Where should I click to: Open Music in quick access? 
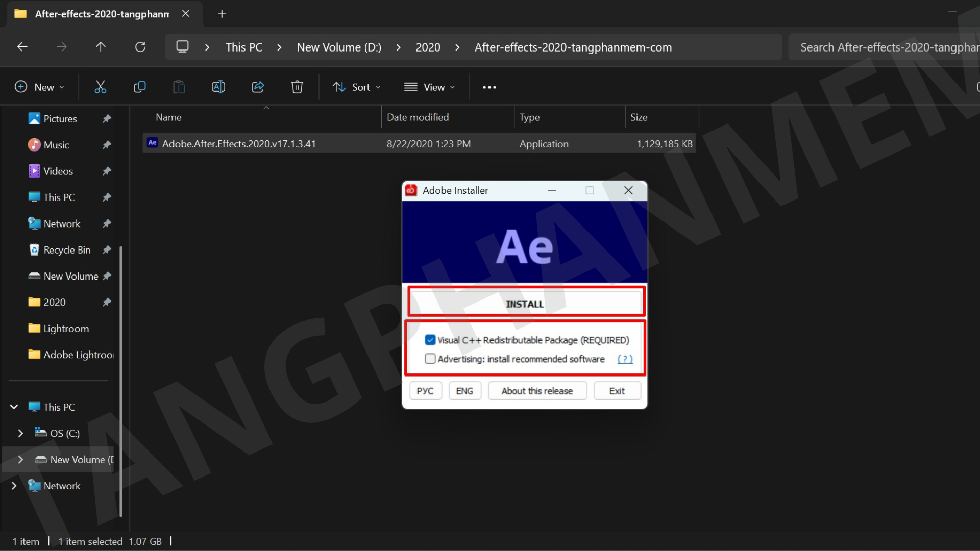click(x=56, y=145)
